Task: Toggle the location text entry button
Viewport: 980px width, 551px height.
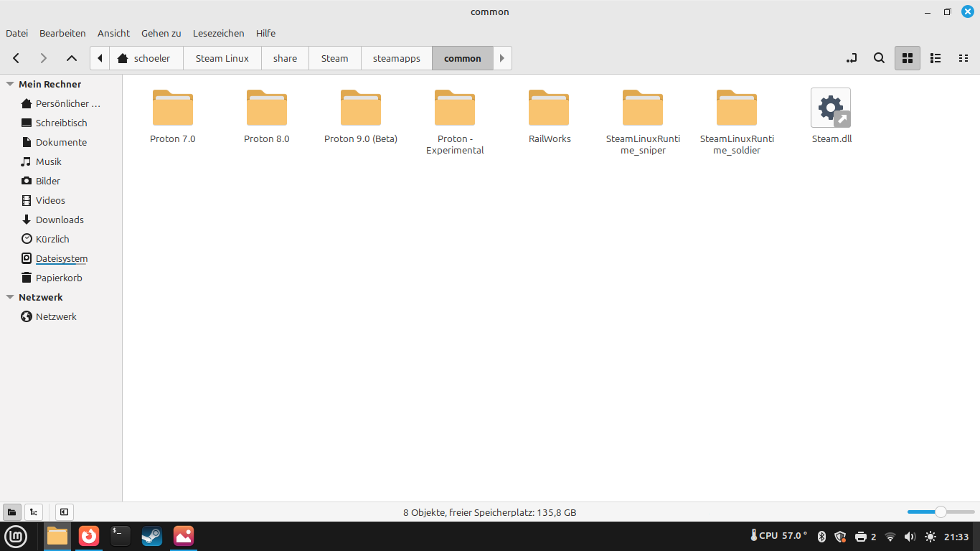Action: [x=852, y=58]
